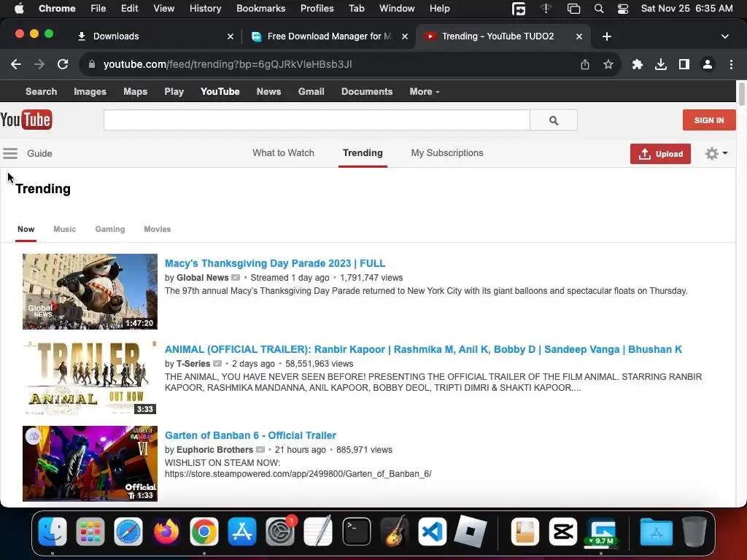This screenshot has height=560, width=747.
Task: Click the share icon in the address bar
Action: [585, 64]
